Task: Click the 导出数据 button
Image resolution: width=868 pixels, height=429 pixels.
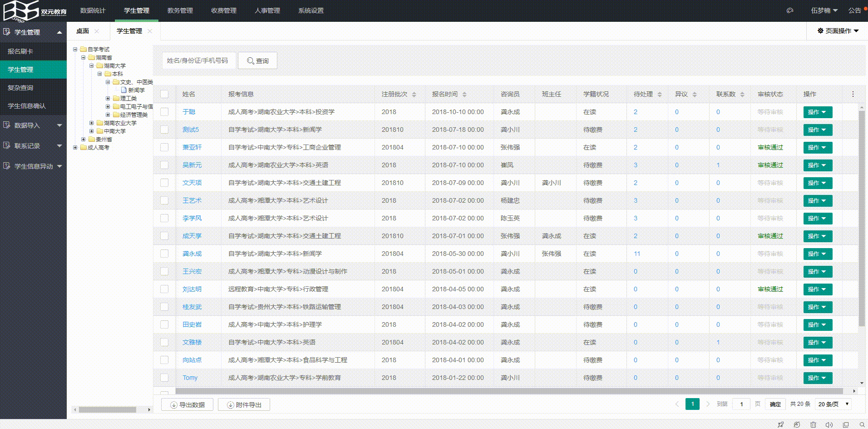Action: coord(187,404)
